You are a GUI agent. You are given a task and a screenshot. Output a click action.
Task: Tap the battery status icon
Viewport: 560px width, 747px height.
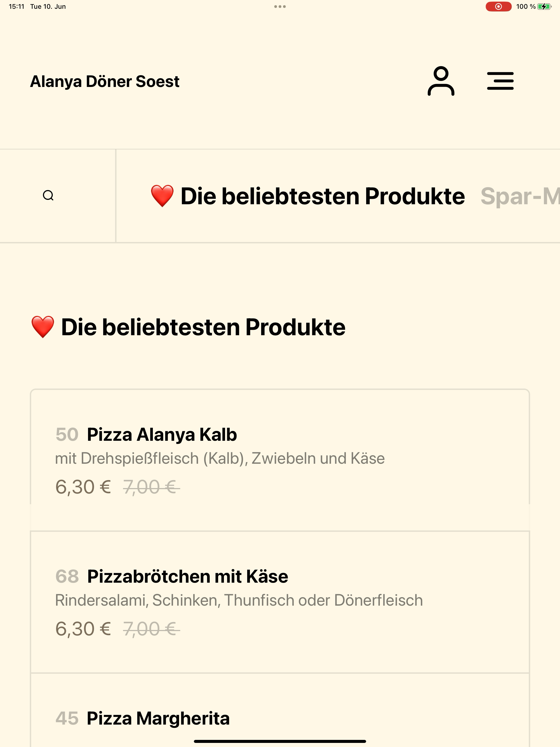[x=544, y=6]
